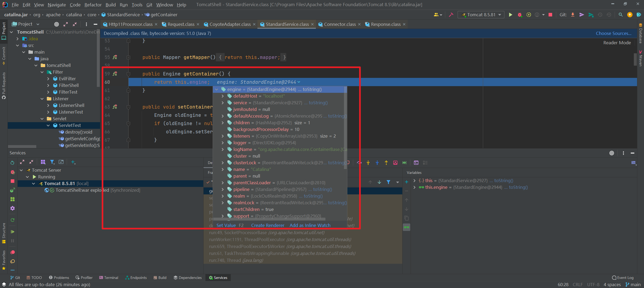Click Set Value in the debugger popup
The width and height of the screenshot is (644, 288).
[x=226, y=225]
